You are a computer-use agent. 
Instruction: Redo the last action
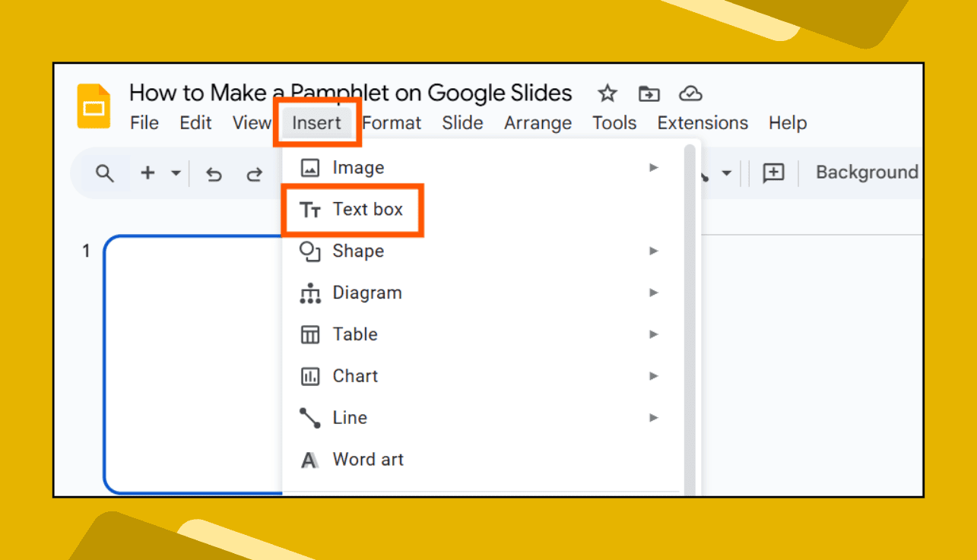pyautogui.click(x=255, y=173)
